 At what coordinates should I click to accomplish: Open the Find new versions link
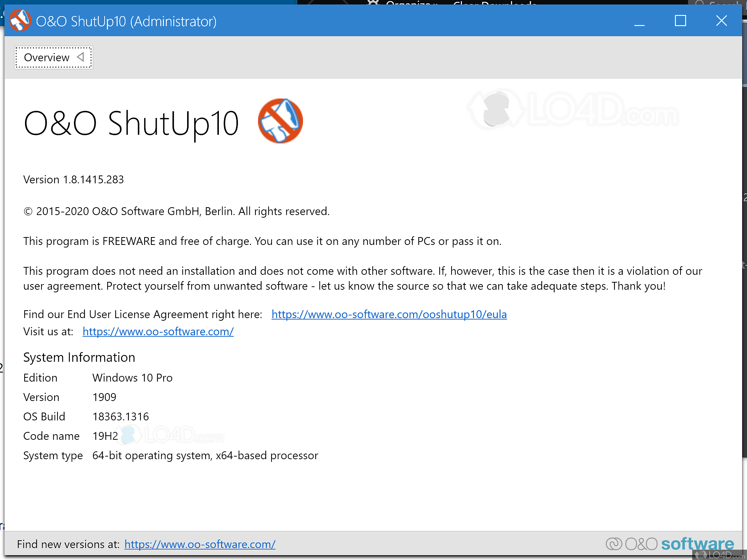click(200, 544)
